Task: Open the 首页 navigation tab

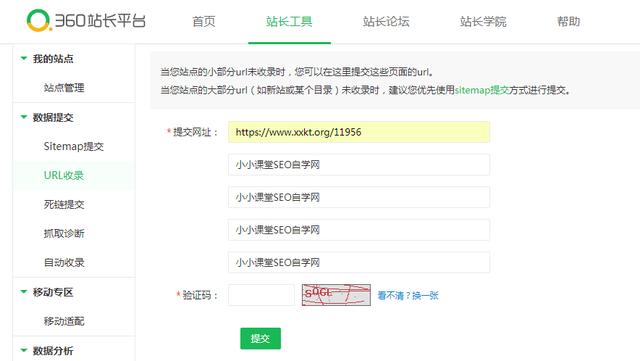Action: 204,21
